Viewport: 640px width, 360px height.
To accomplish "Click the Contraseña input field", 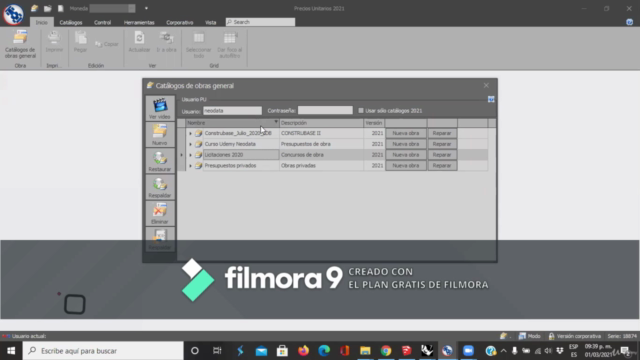I will tap(325, 111).
